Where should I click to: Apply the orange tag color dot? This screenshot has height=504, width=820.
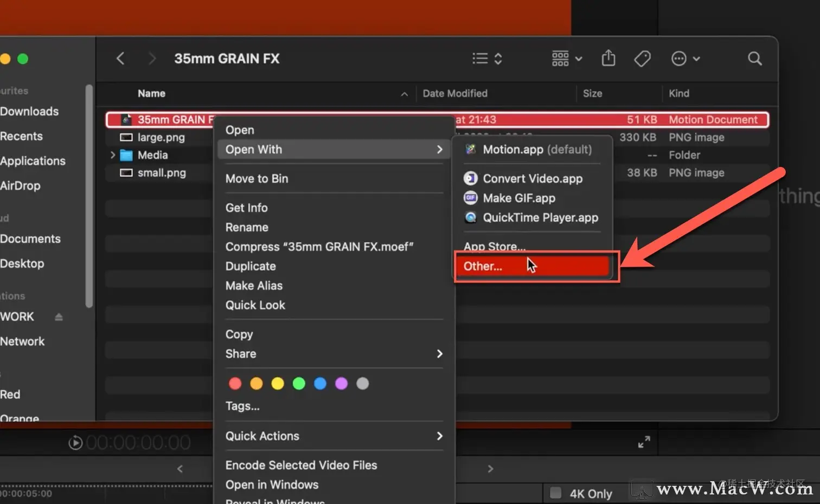coord(256,384)
